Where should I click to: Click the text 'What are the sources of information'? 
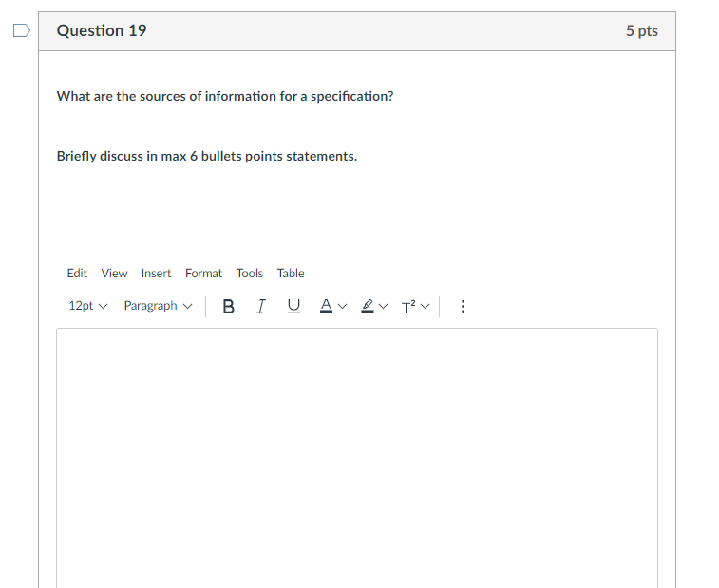point(166,96)
